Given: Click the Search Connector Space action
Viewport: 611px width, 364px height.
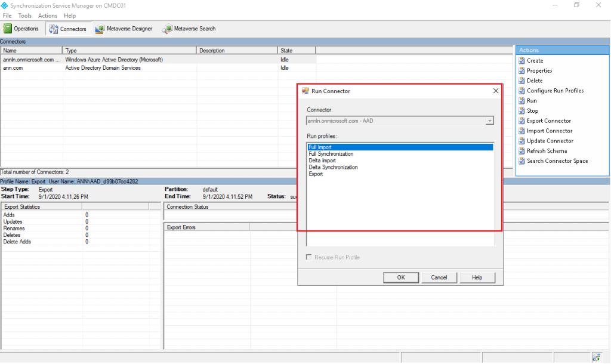Looking at the screenshot, I should [x=557, y=161].
